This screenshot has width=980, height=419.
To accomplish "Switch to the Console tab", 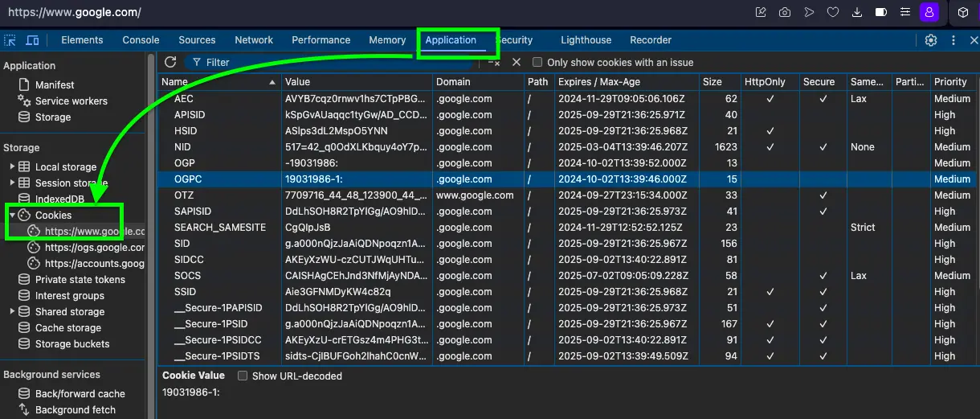I will click(x=141, y=40).
